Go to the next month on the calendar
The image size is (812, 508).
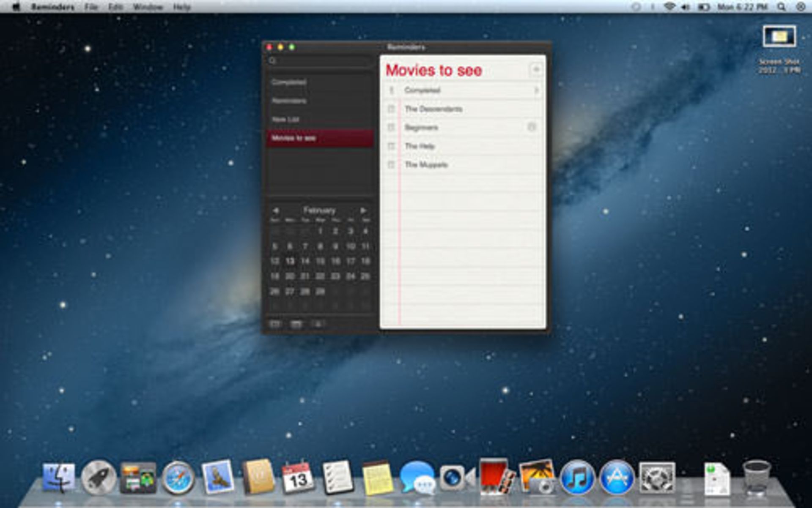[363, 210]
